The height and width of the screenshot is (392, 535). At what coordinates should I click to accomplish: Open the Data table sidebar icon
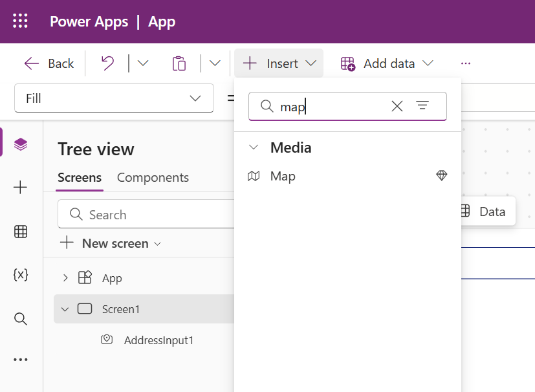point(21,232)
